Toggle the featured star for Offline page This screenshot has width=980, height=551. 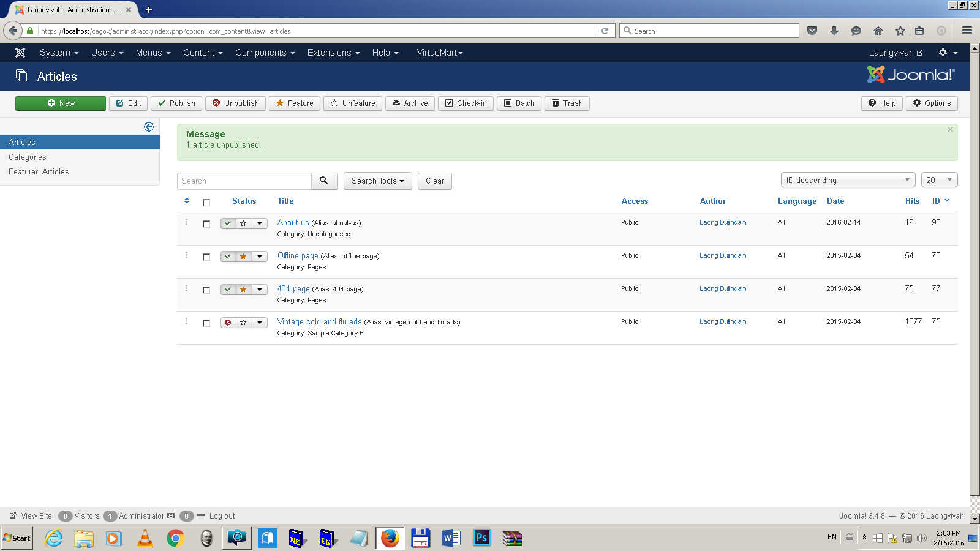click(243, 257)
